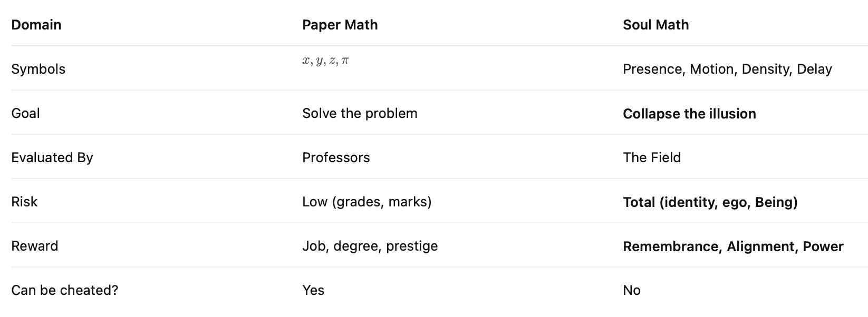Click the Professors cell
Image resolution: width=868 pixels, height=317 pixels.
[x=336, y=157]
